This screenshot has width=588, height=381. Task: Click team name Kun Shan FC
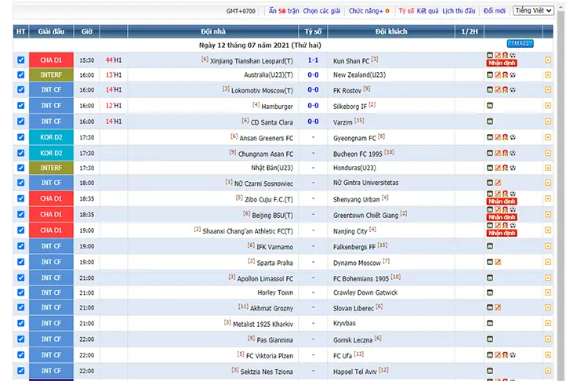(x=351, y=60)
